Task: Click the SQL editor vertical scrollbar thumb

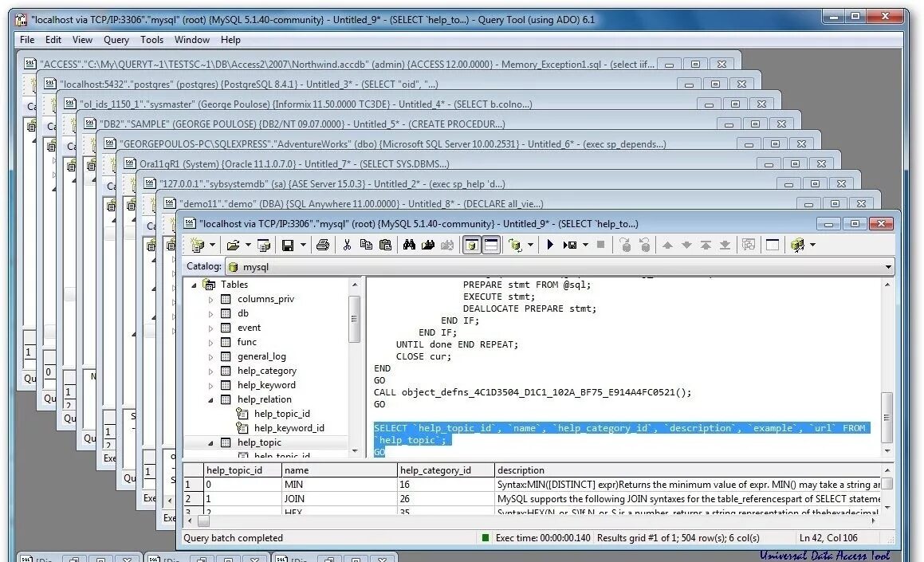Action: [887, 417]
